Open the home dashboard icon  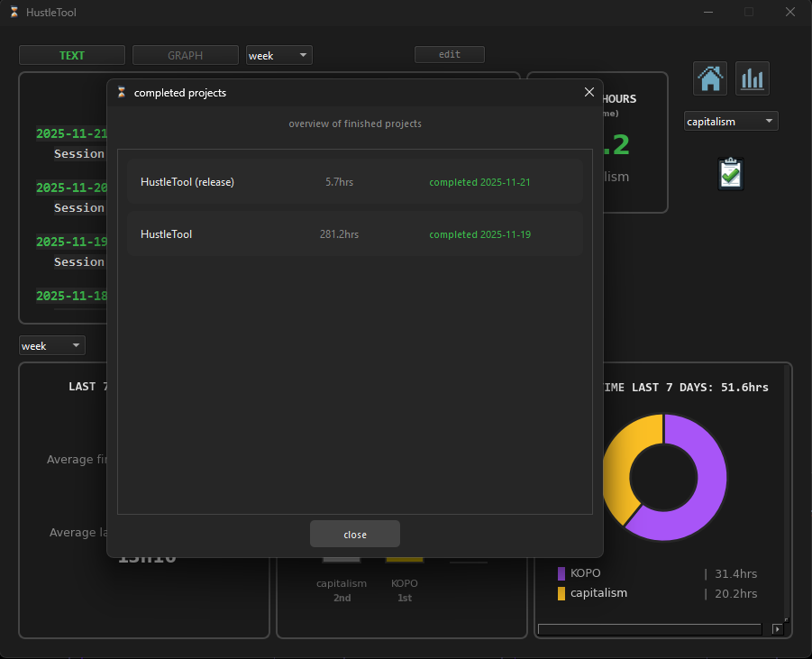[x=710, y=78]
